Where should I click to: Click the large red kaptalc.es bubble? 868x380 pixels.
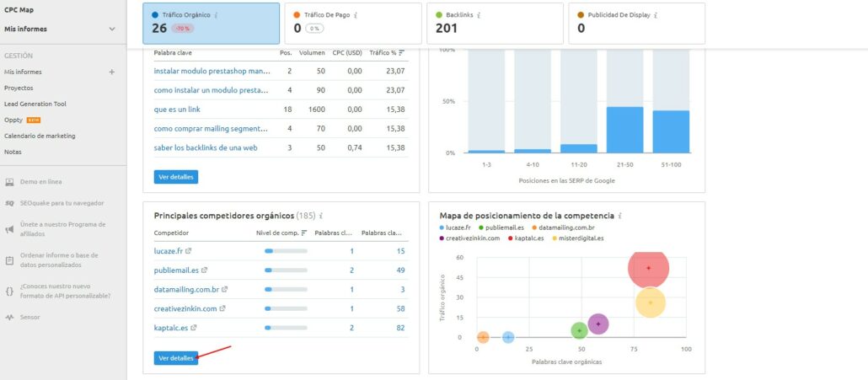[x=648, y=268]
